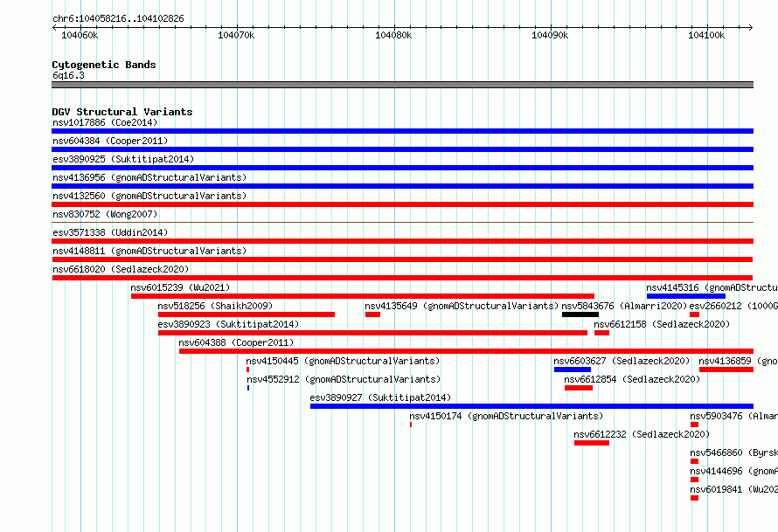
Task: Click the 104100k ruler mark
Action: click(706, 36)
